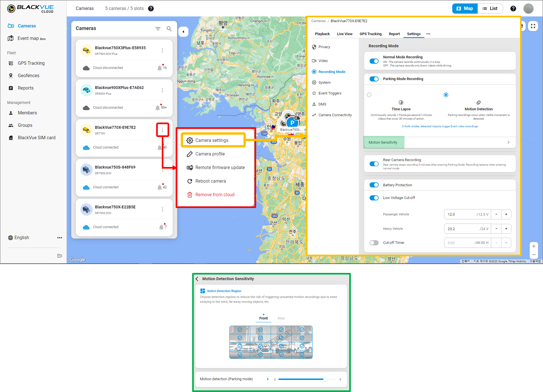Switch to GPS Tracking tab in camera panel

coord(370,34)
